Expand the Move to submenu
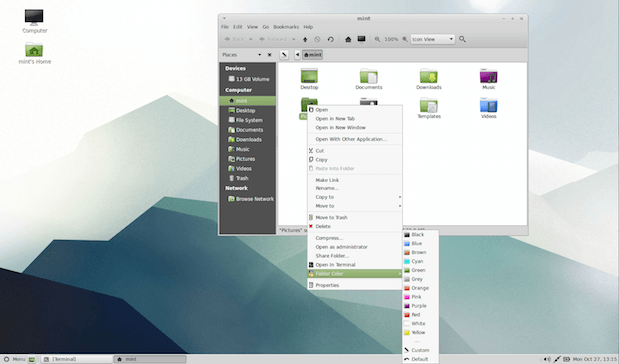Viewport: 619px width, 364px height. click(354, 206)
